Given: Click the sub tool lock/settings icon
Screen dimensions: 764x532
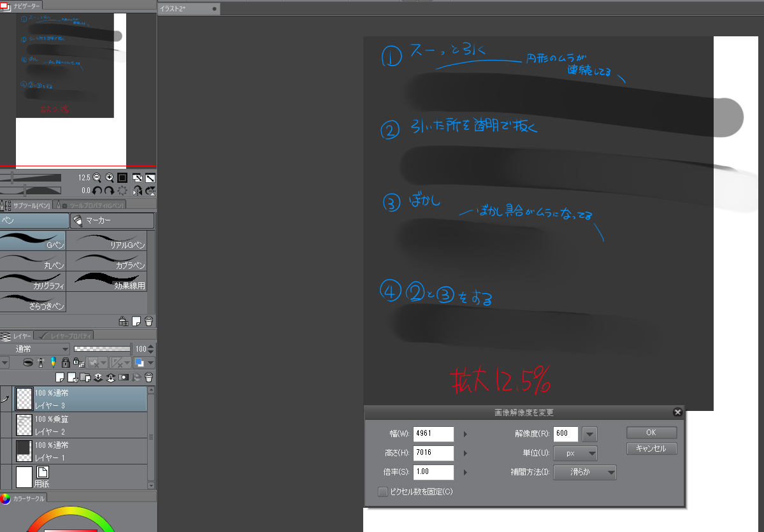Looking at the screenshot, I should click(x=123, y=321).
